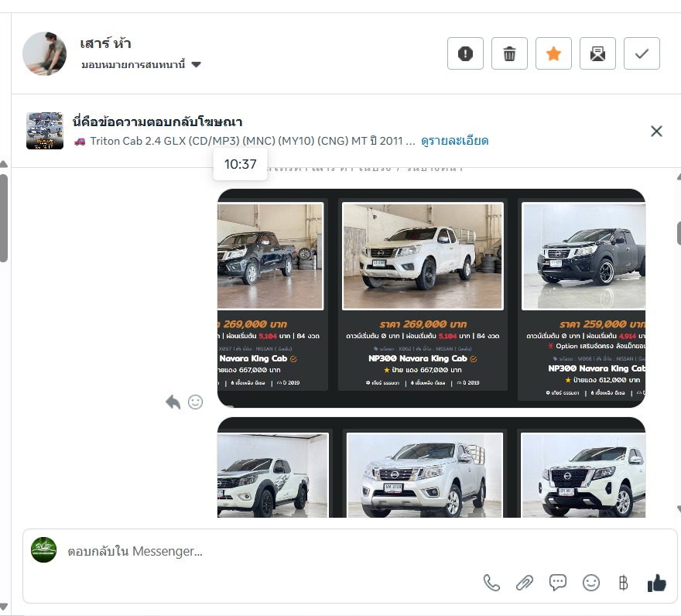Open saved replies speech bubble icon
Viewport: 681px width, 616px height.
point(558,583)
